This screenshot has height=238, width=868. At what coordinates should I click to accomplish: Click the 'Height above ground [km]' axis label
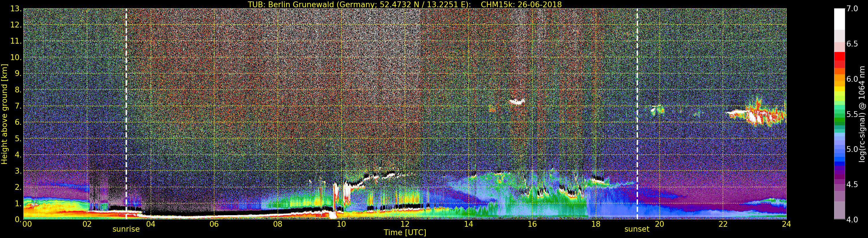(x=4, y=114)
